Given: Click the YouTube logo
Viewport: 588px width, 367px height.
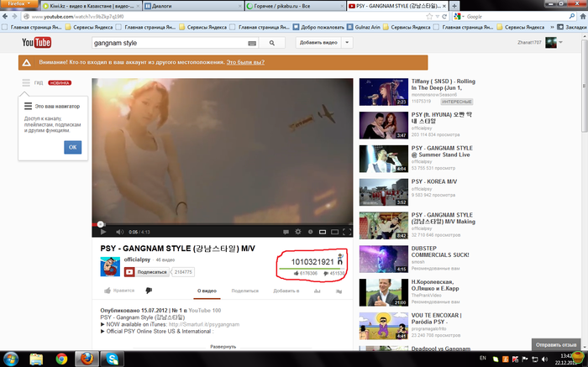Looking at the screenshot, I should [36, 42].
